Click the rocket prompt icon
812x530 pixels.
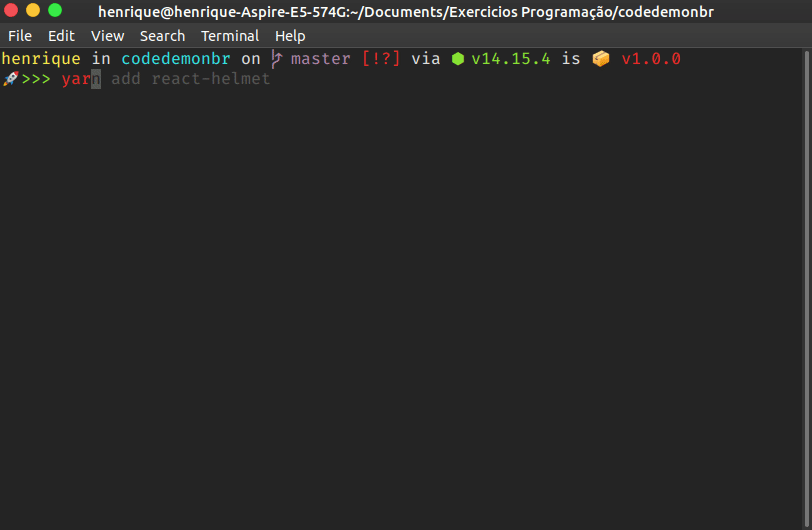pyautogui.click(x=10, y=79)
